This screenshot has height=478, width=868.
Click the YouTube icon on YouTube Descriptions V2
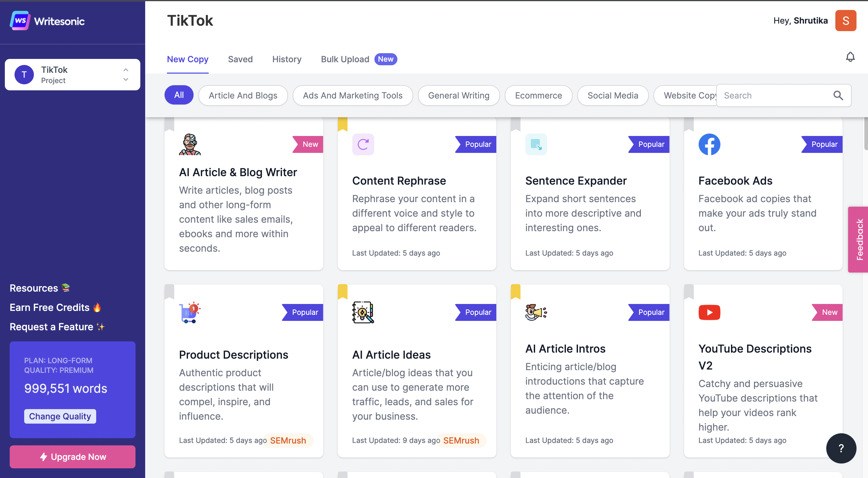coord(710,312)
